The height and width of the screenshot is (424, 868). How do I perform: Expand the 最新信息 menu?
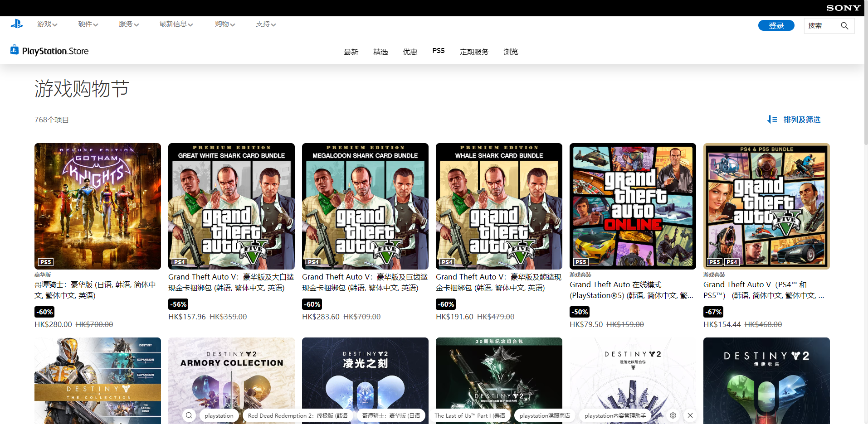point(176,24)
